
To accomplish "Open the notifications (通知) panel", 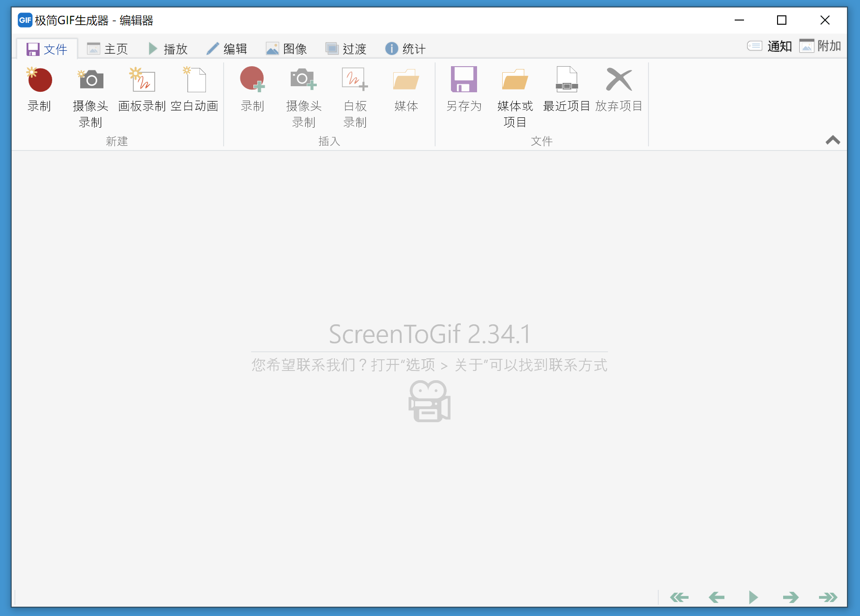I will click(769, 46).
